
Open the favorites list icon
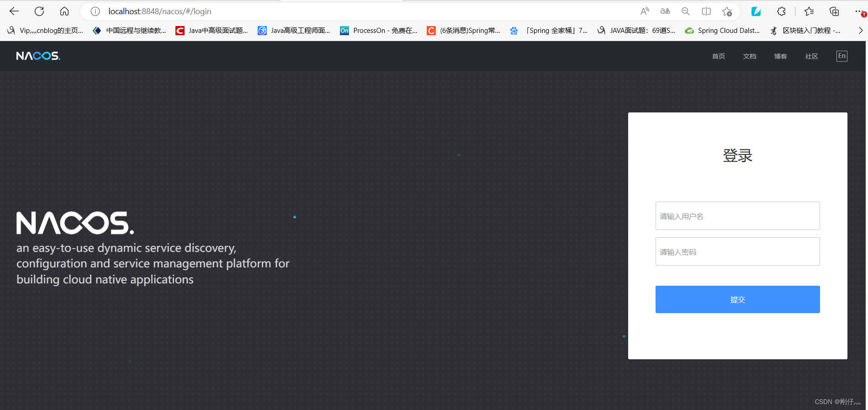[x=809, y=11]
